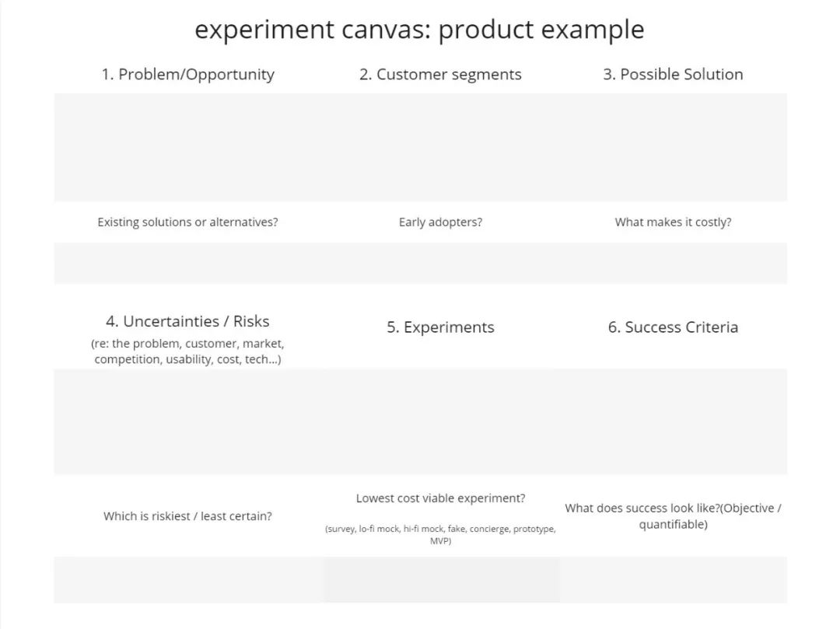Click the gray box under Customer segments
This screenshot has width=840, height=629.
(440, 147)
